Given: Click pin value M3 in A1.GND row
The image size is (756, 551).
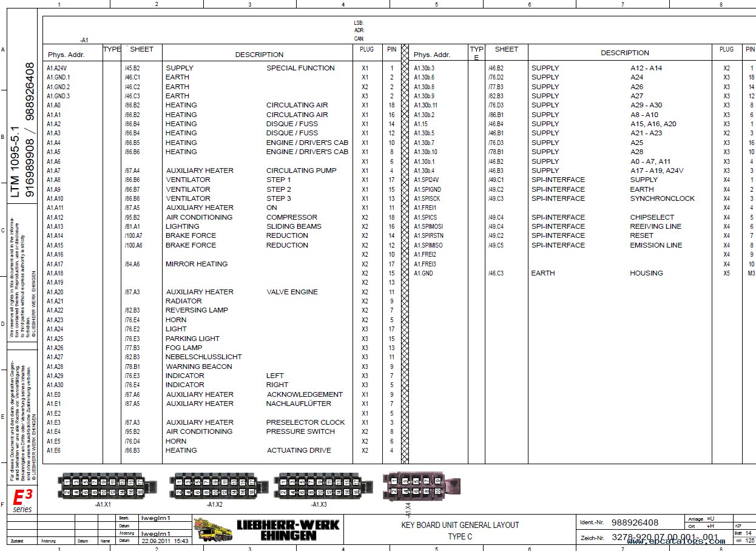Looking at the screenshot, I should [751, 274].
